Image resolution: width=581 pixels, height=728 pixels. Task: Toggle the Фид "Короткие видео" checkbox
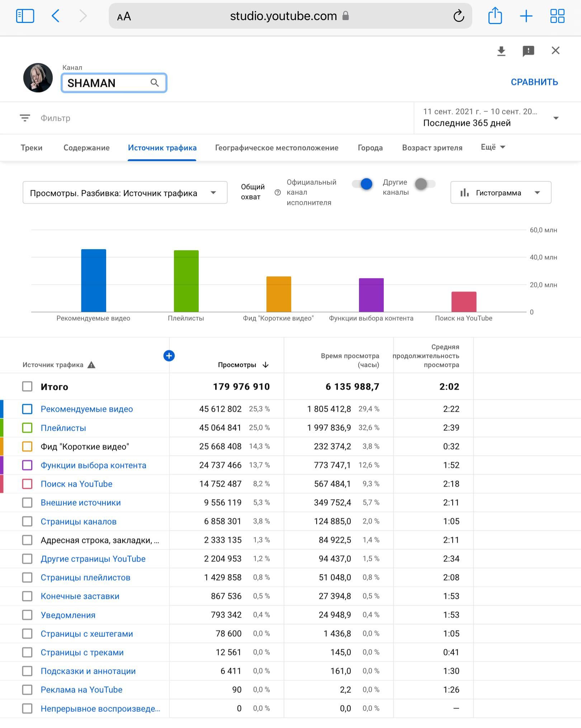pos(27,446)
